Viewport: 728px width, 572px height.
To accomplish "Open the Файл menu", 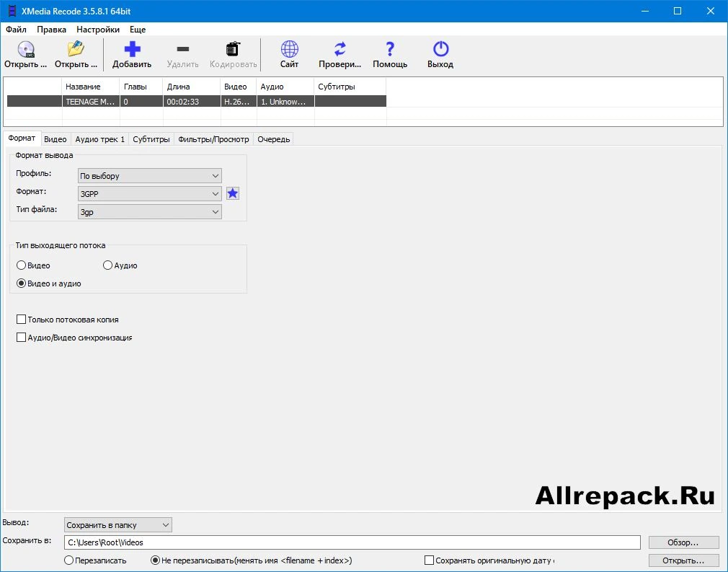I will point(16,30).
